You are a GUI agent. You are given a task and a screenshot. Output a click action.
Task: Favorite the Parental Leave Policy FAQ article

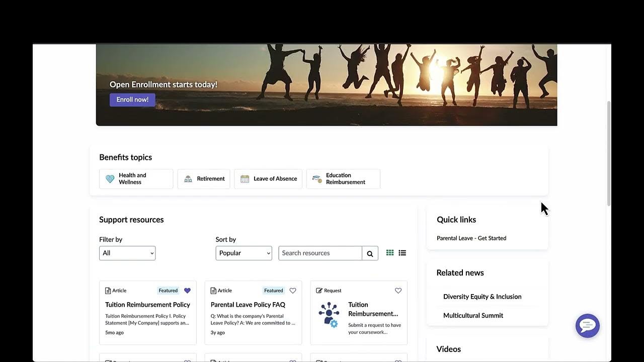[293, 291]
